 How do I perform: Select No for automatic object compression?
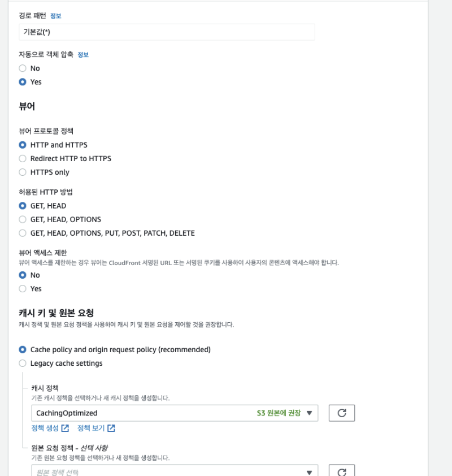click(x=23, y=68)
